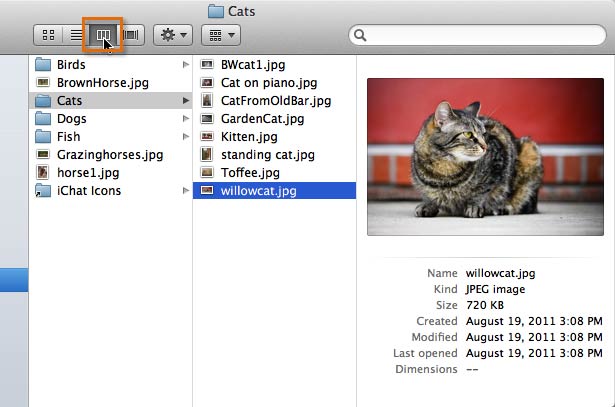Image resolution: width=615 pixels, height=407 pixels.
Task: Open the Birds folder
Action: (x=71, y=65)
